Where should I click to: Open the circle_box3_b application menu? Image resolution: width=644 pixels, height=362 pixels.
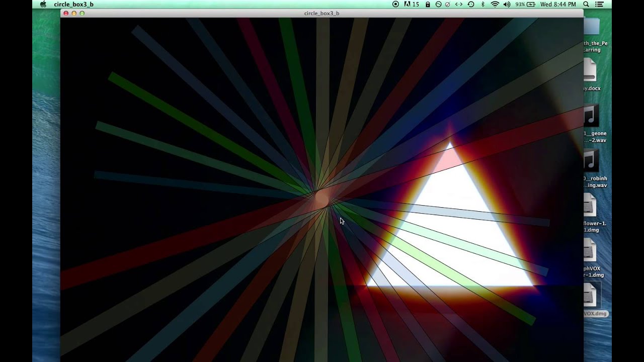(x=73, y=4)
